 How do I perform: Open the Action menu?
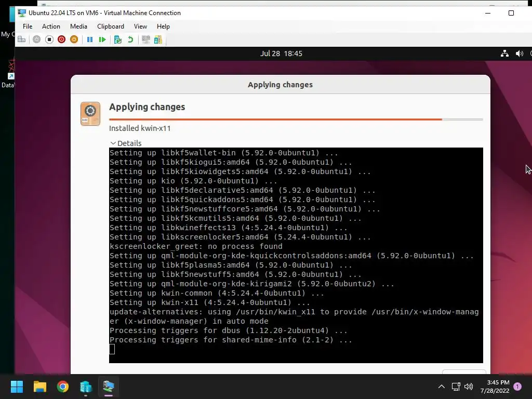(51, 26)
